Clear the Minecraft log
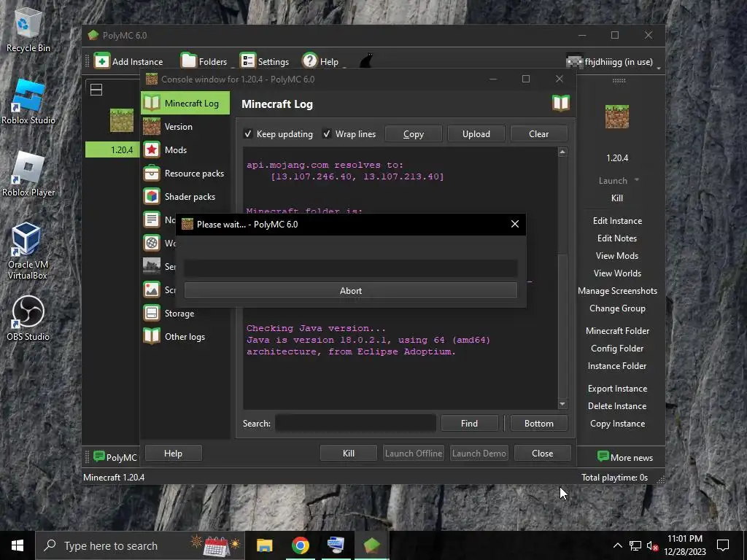 (x=538, y=134)
